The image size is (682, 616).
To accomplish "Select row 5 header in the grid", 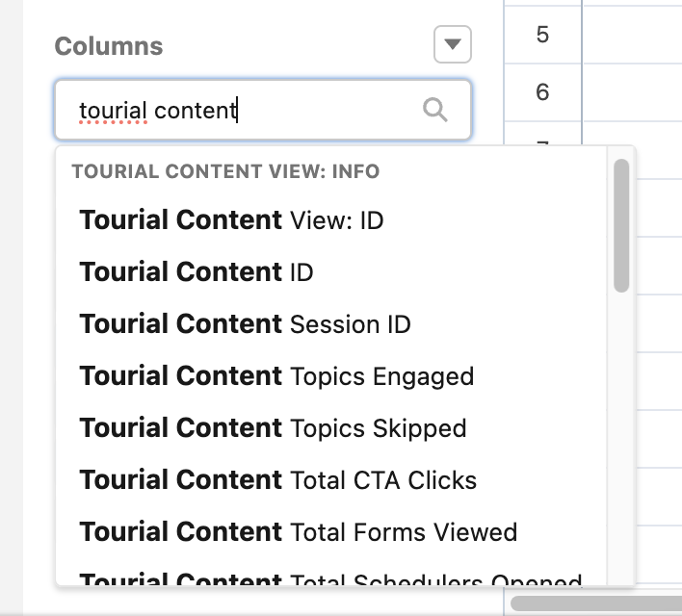I will tap(542, 36).
